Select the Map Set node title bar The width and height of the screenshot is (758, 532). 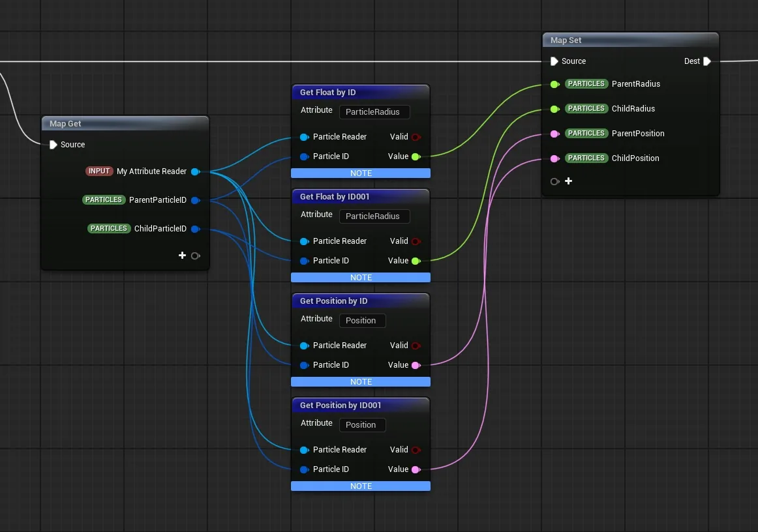click(630, 40)
